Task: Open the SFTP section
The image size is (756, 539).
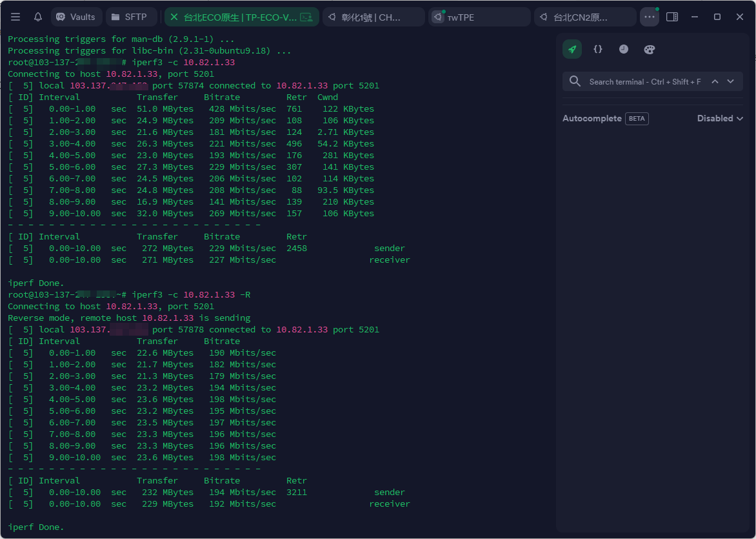Action: (129, 17)
